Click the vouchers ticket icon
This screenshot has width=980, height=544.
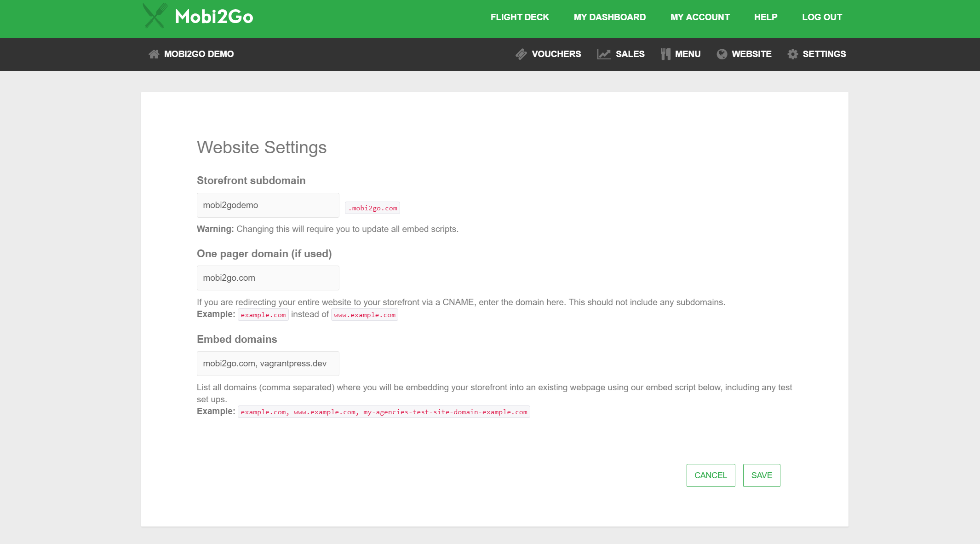(x=521, y=54)
